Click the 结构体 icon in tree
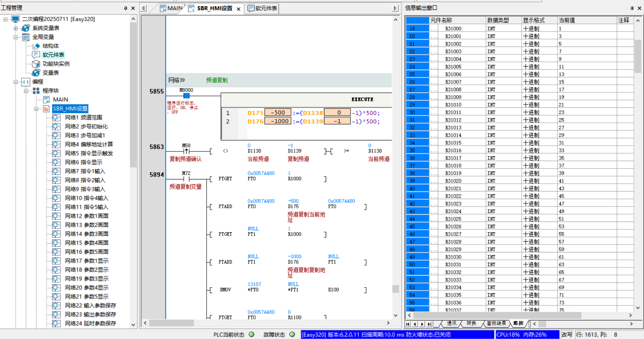This screenshot has width=644, height=339. pos(36,46)
